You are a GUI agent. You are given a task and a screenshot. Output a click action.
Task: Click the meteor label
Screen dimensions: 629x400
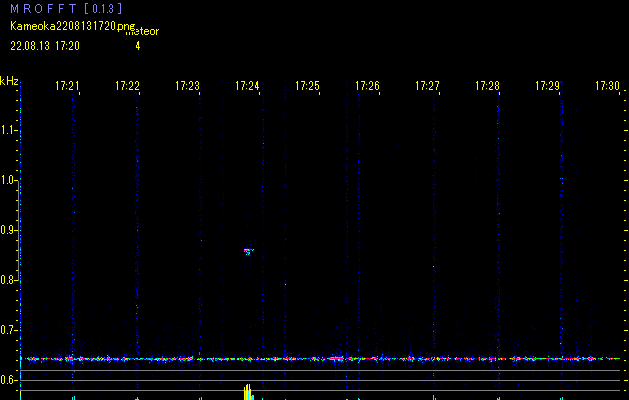click(x=143, y=31)
